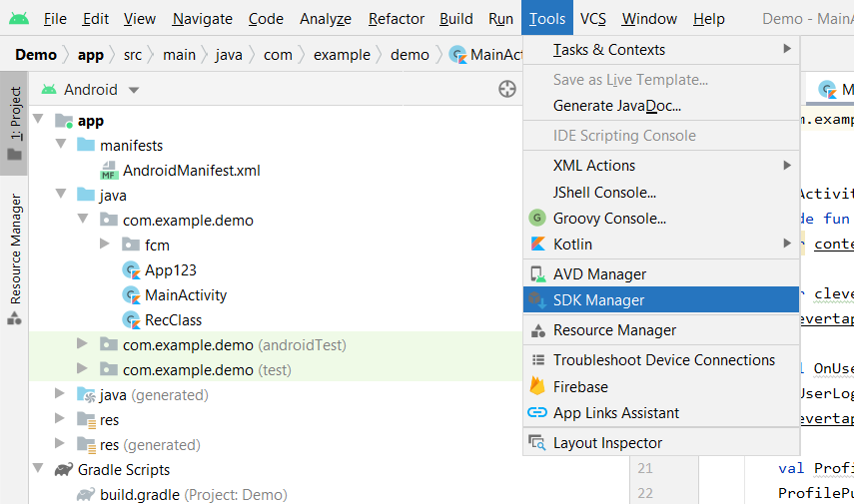Expand the fcm package
The height and width of the screenshot is (504, 854).
click(x=105, y=244)
